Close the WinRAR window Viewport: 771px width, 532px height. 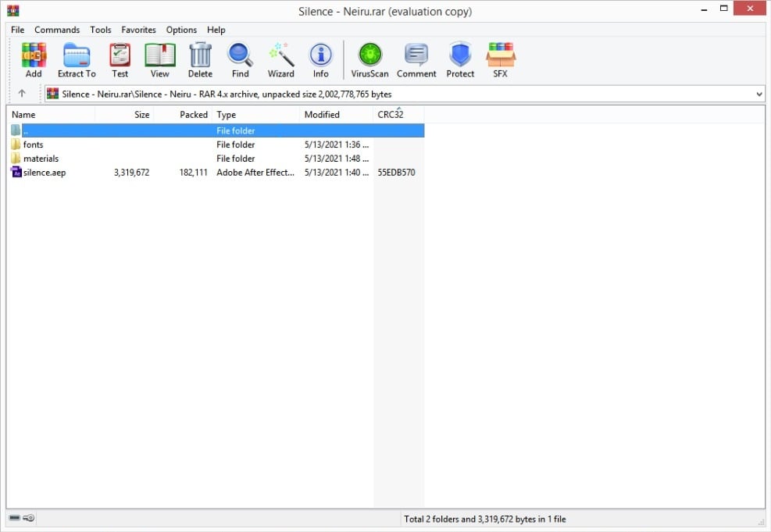pyautogui.click(x=750, y=9)
